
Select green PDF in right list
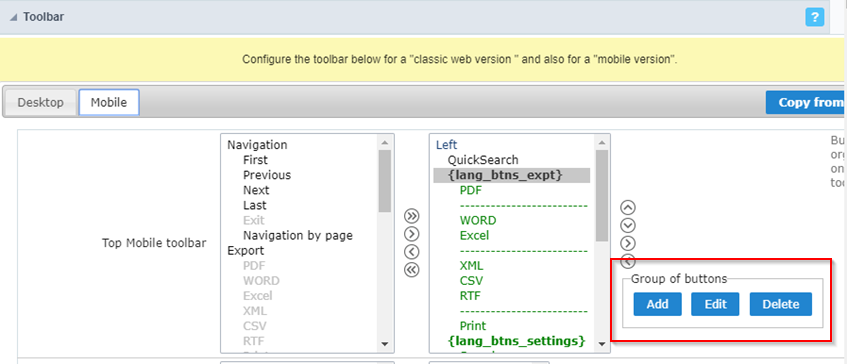[470, 190]
